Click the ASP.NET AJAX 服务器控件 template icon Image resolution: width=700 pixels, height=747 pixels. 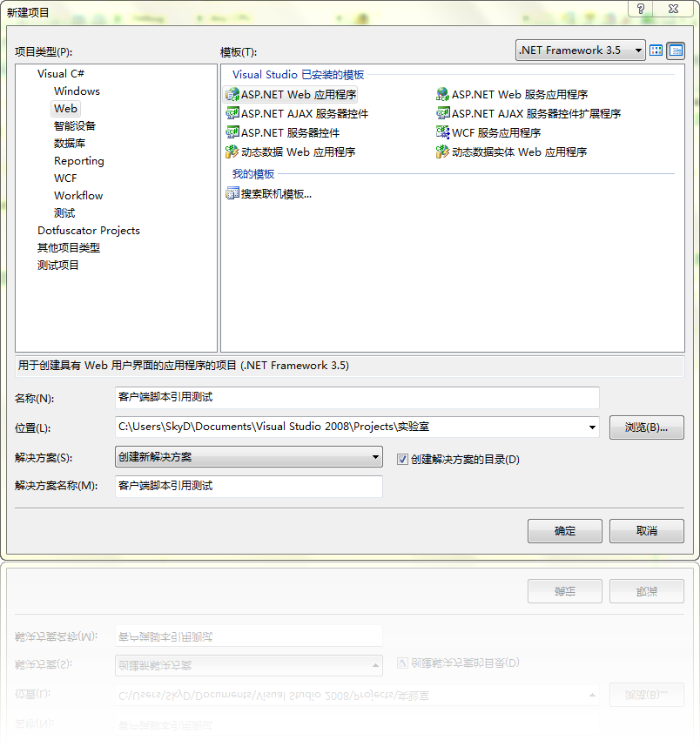232,113
